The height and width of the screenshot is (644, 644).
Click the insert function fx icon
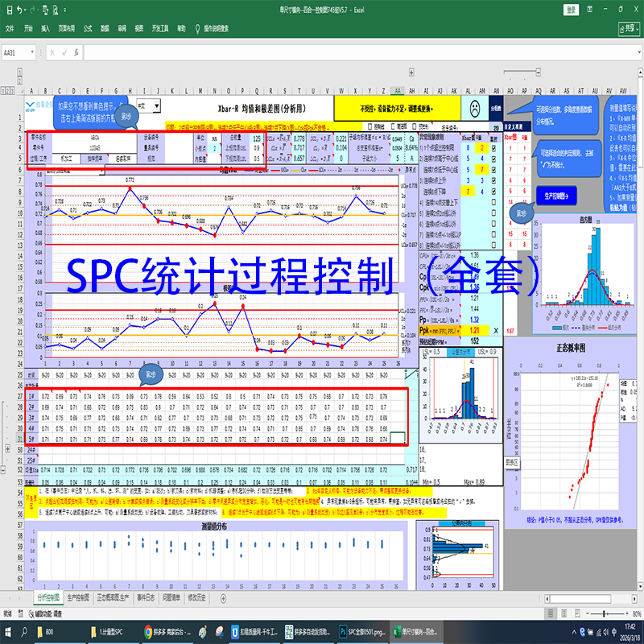(76, 52)
